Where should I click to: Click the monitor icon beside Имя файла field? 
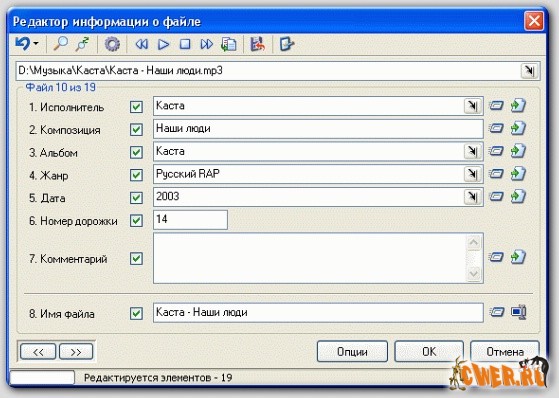(518, 312)
